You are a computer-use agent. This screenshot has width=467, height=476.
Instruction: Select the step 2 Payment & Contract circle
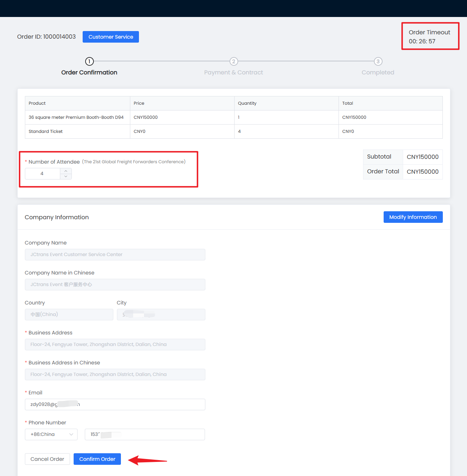[233, 61]
